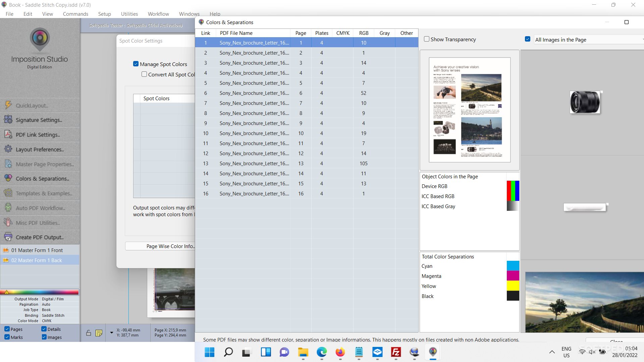Viewport: 644px width, 362px height.
Task: Open the Utilities menu
Action: click(129, 14)
